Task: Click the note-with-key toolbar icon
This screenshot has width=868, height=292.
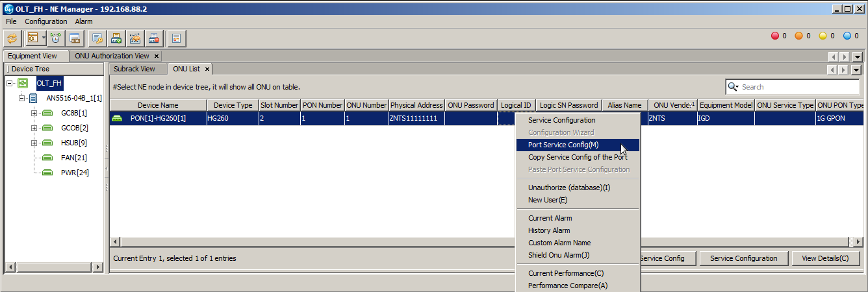Action: [x=97, y=38]
